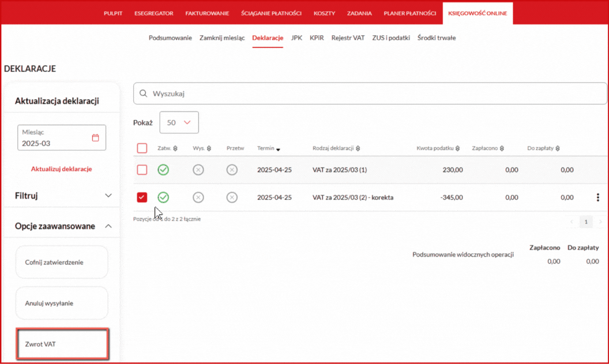The height and width of the screenshot is (364, 609).
Task: Click Aktualizuj deklaracje link
Action: point(61,169)
